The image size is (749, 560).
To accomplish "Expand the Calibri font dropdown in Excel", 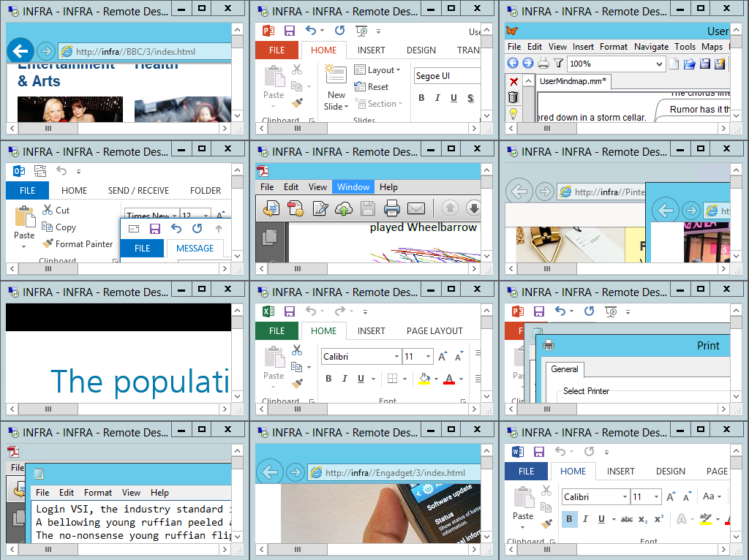I will 396,357.
